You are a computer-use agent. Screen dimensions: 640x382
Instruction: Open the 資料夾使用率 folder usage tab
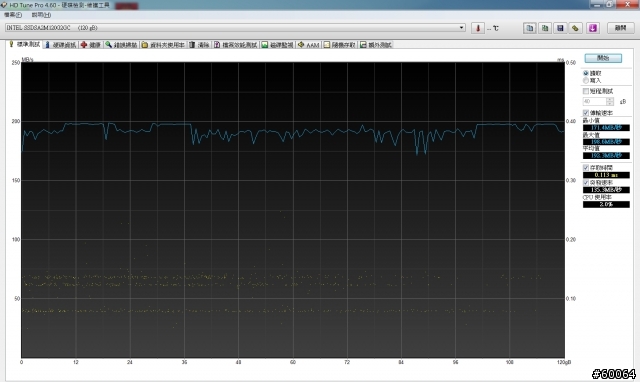pos(163,45)
